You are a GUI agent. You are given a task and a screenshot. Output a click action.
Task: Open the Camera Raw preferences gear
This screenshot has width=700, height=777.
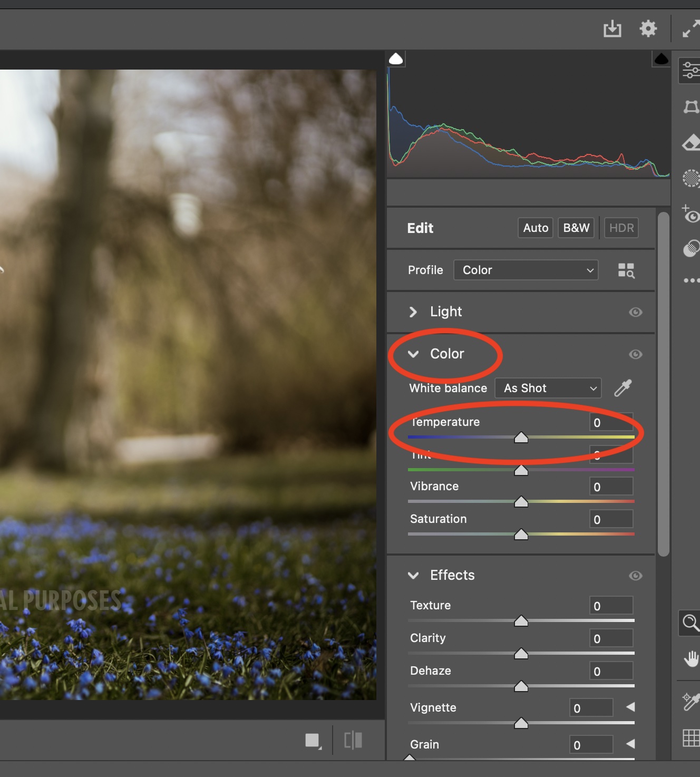648,28
